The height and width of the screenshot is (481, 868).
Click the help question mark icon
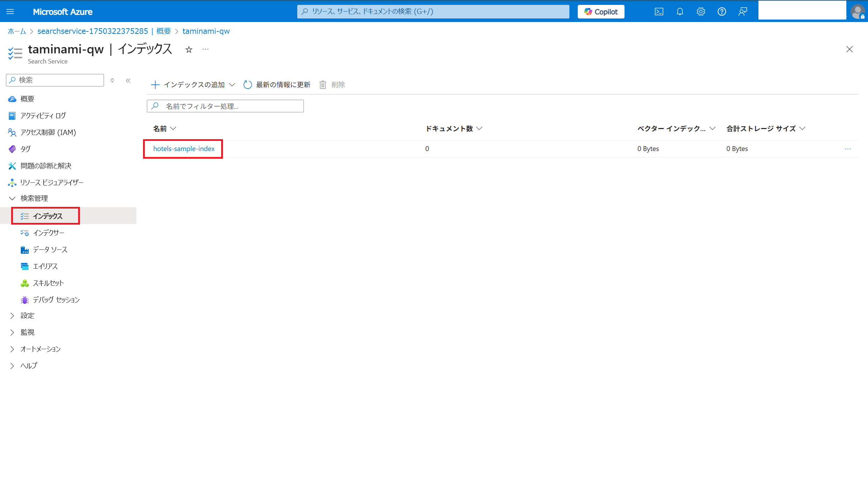(721, 12)
